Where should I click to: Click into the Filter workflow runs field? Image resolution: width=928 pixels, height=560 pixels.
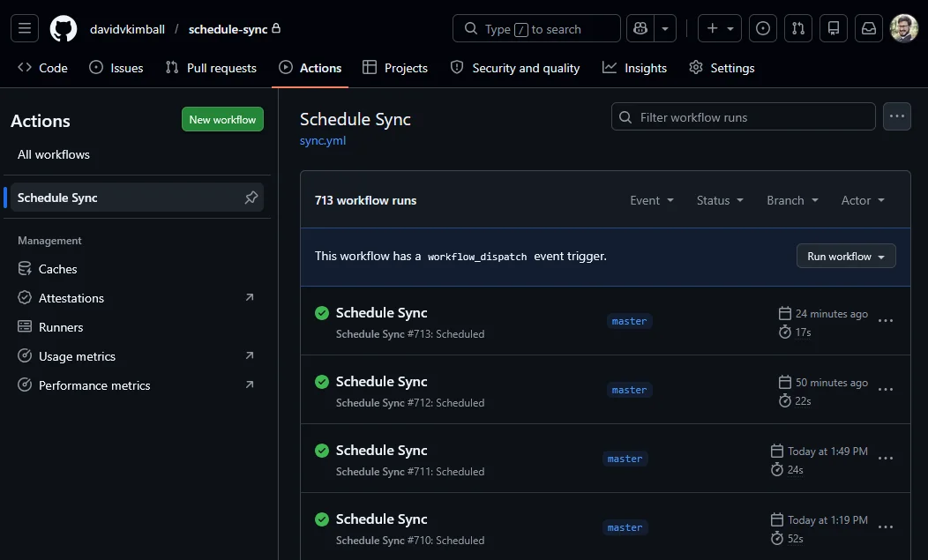[743, 116]
